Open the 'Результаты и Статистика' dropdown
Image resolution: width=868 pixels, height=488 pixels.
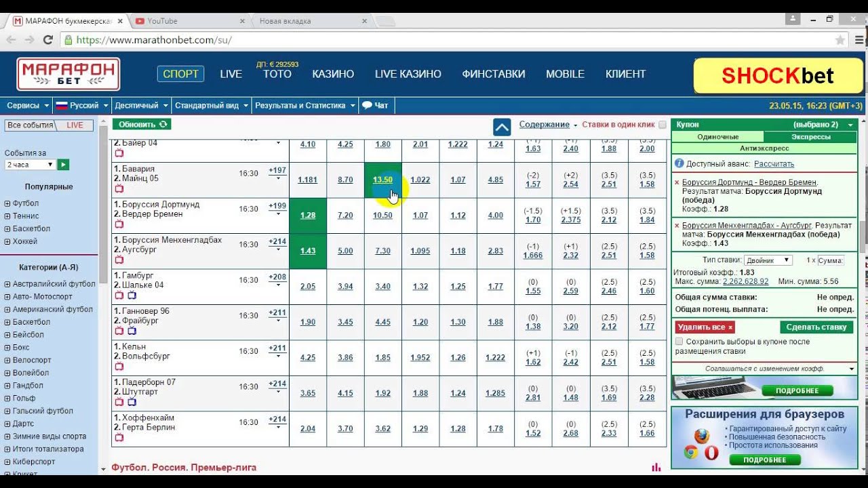[304, 105]
